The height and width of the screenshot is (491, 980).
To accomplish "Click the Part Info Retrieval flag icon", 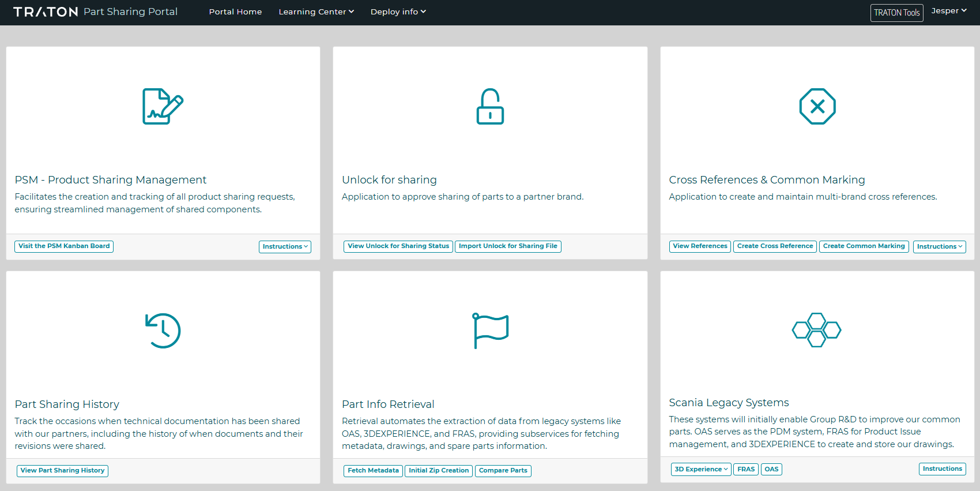I will tap(490, 331).
